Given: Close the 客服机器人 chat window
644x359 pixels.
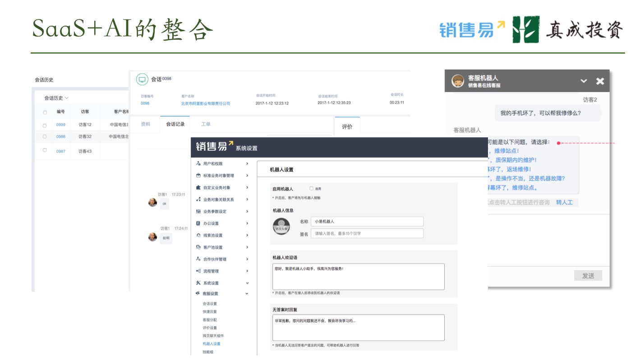Looking at the screenshot, I should (x=600, y=81).
